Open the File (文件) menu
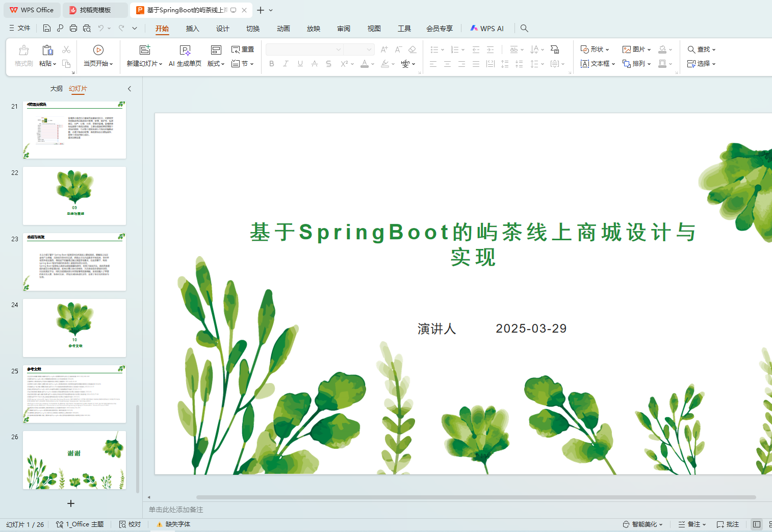Image resolution: width=772 pixels, height=532 pixels. click(x=20, y=29)
